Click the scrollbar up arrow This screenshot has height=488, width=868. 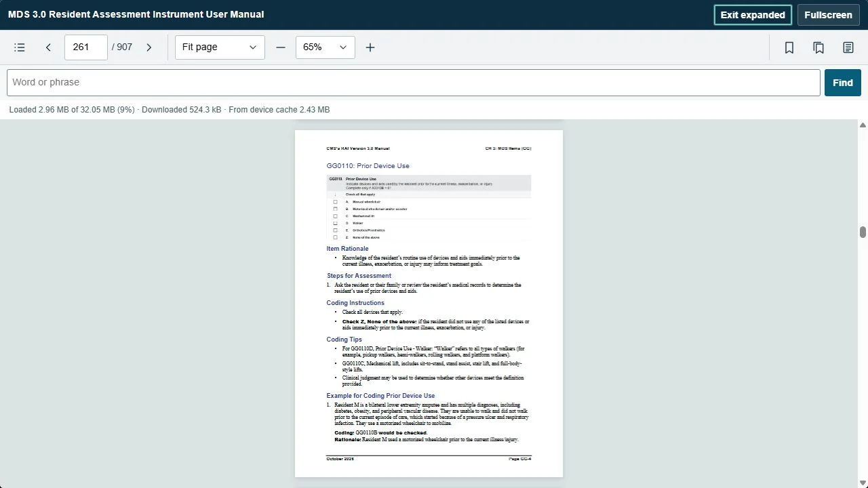[x=863, y=125]
